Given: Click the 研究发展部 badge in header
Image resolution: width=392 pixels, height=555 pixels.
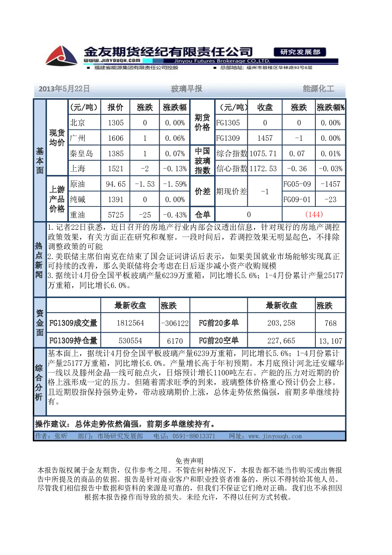Looking at the screenshot, I should (300, 52).
